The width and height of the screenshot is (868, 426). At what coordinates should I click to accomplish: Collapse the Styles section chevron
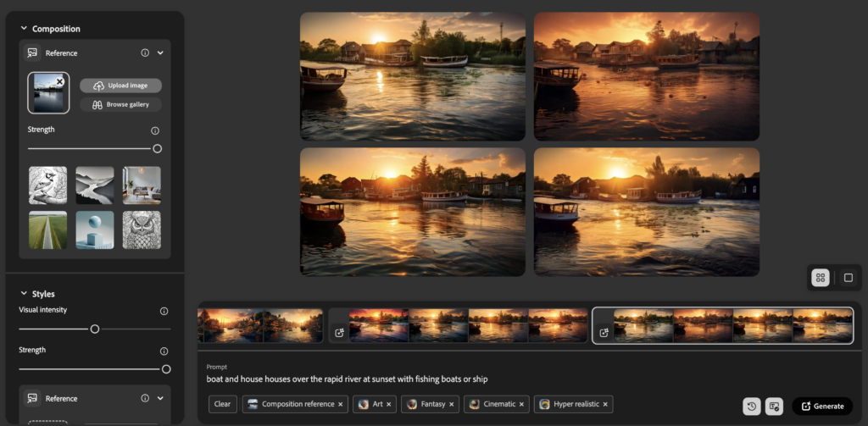(x=24, y=293)
